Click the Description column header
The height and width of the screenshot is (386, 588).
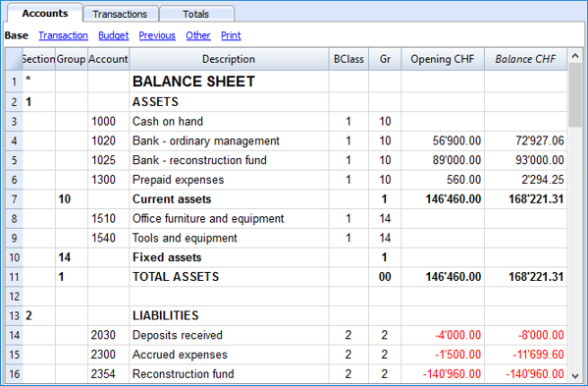(229, 59)
